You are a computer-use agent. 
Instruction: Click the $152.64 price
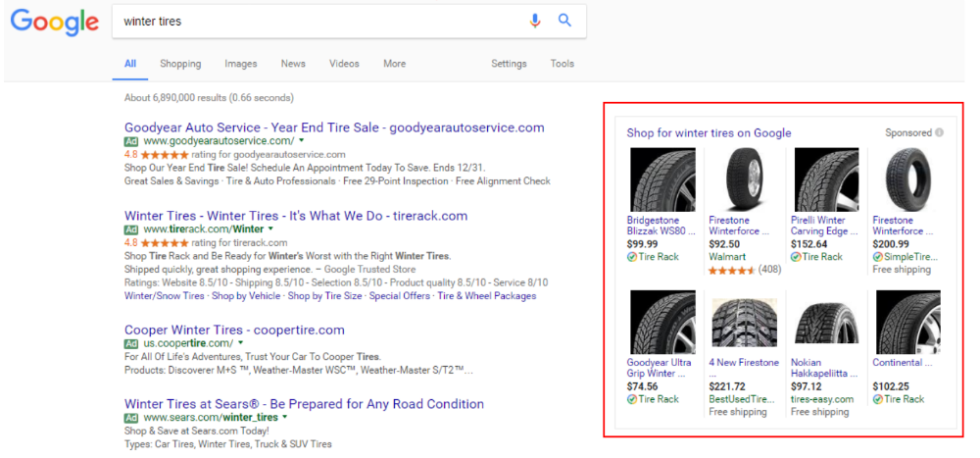[x=808, y=244]
